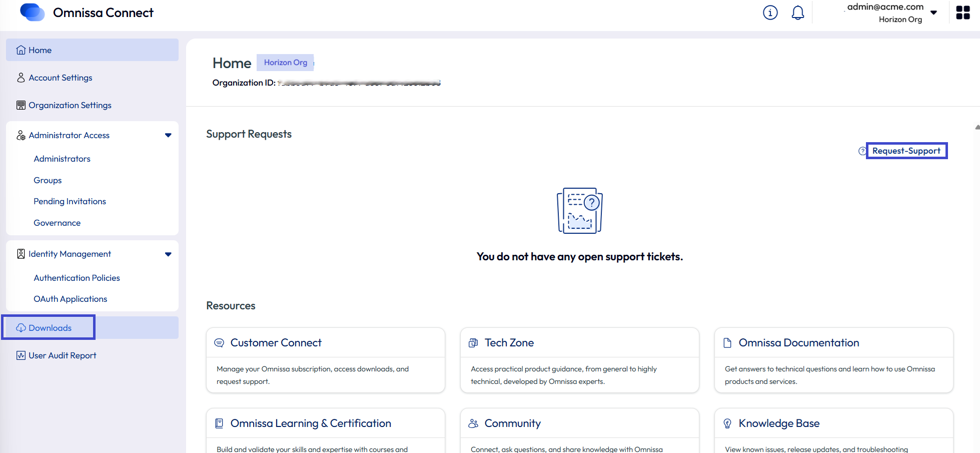980x453 pixels.
Task: Open the Omnissa Documentation card
Action: tap(834, 360)
